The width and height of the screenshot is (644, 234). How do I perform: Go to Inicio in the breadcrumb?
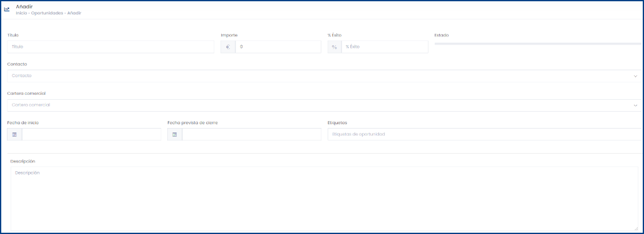click(21, 13)
